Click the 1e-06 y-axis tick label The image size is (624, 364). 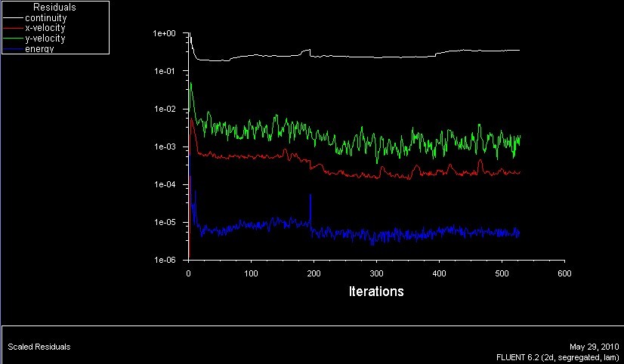coord(164,260)
